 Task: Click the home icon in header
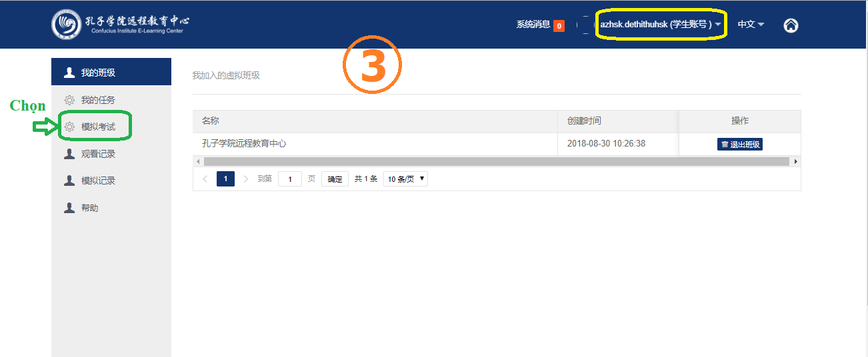click(791, 25)
